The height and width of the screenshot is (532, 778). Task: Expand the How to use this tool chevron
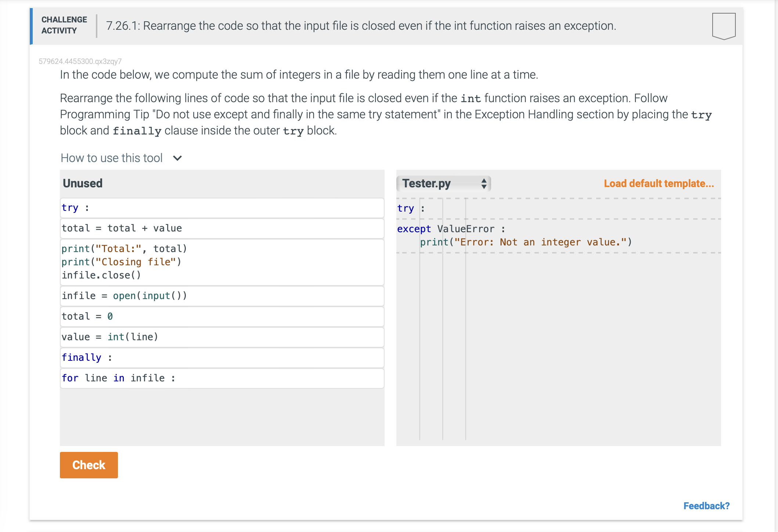pyautogui.click(x=177, y=158)
